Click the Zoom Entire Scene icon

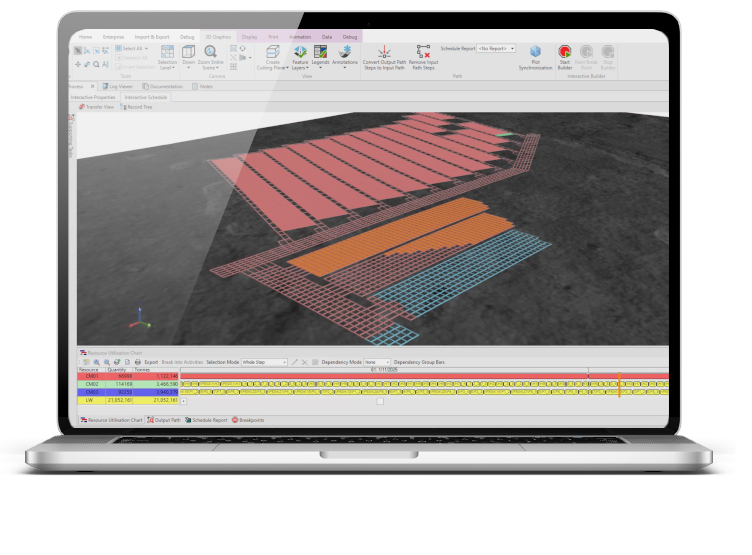click(x=210, y=51)
